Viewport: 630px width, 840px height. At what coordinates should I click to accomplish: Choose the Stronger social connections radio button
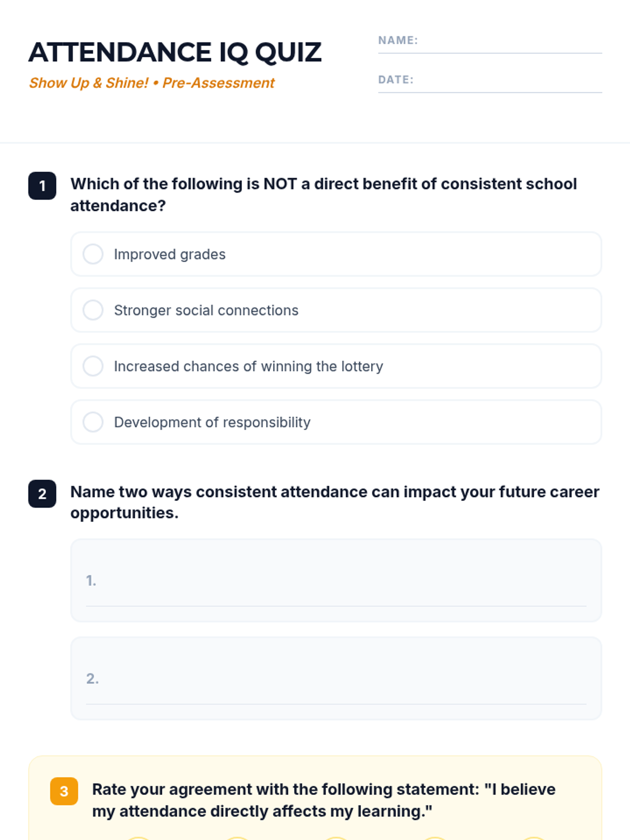coord(93,310)
